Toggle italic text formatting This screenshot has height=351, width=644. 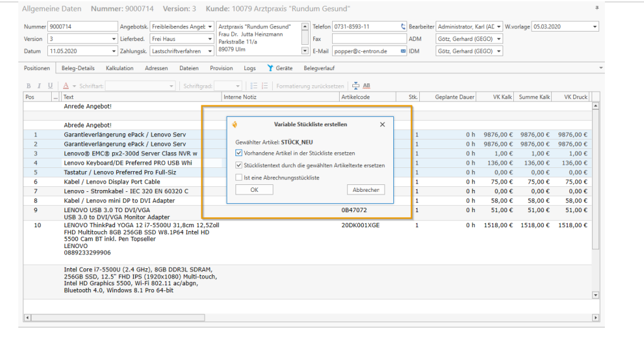(39, 86)
